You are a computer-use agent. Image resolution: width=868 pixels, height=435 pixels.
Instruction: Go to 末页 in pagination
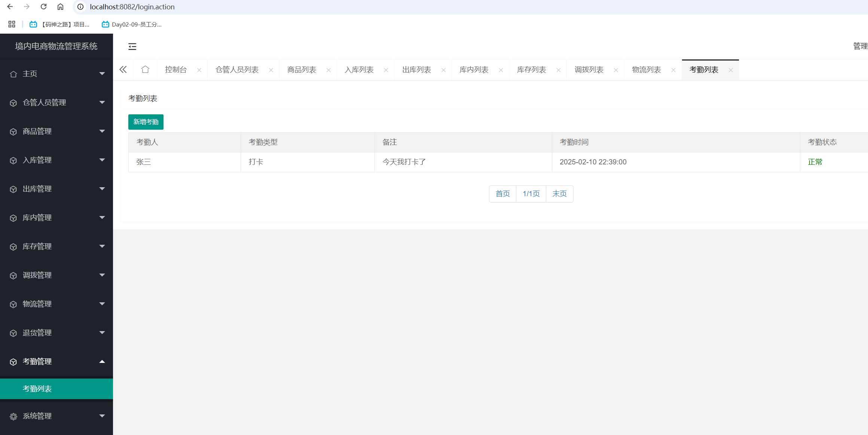pyautogui.click(x=559, y=194)
